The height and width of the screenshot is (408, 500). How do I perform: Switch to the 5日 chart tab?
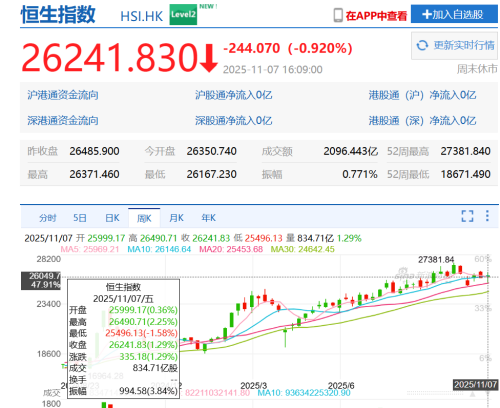80,218
